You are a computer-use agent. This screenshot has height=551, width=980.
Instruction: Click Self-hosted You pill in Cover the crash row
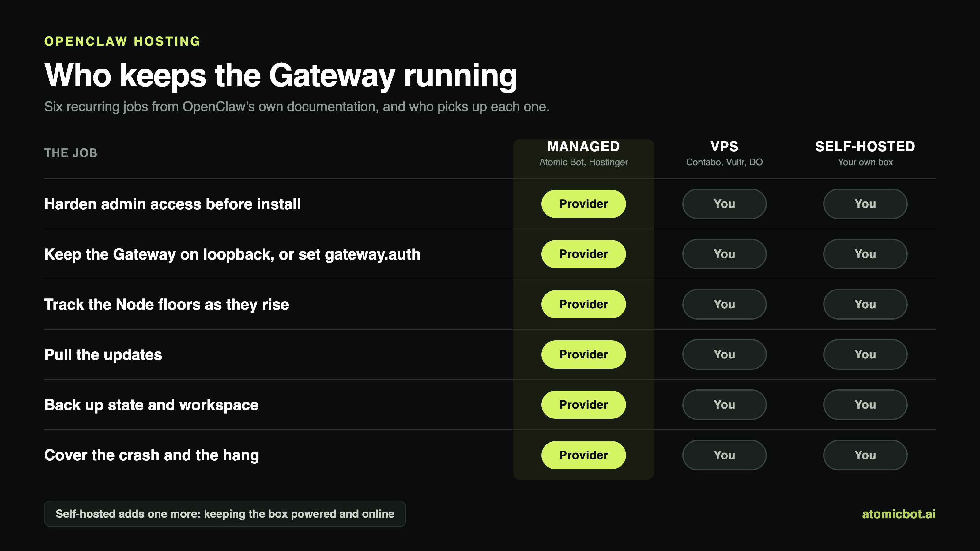click(865, 455)
